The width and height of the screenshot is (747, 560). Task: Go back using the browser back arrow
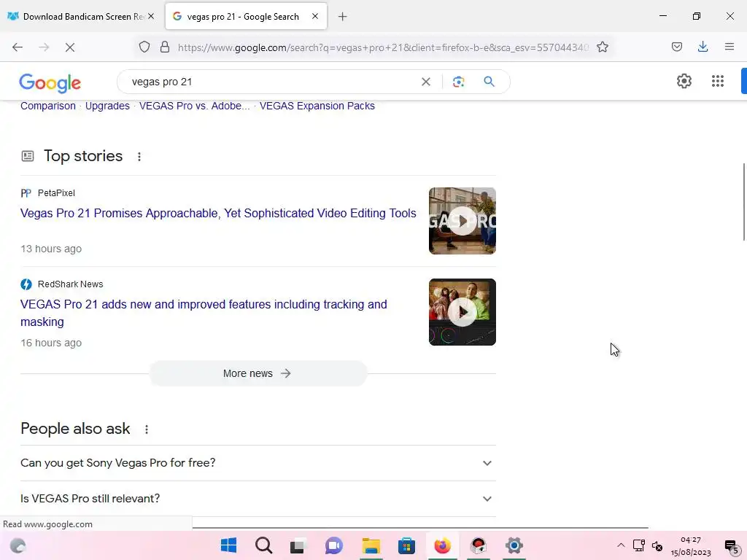point(18,47)
